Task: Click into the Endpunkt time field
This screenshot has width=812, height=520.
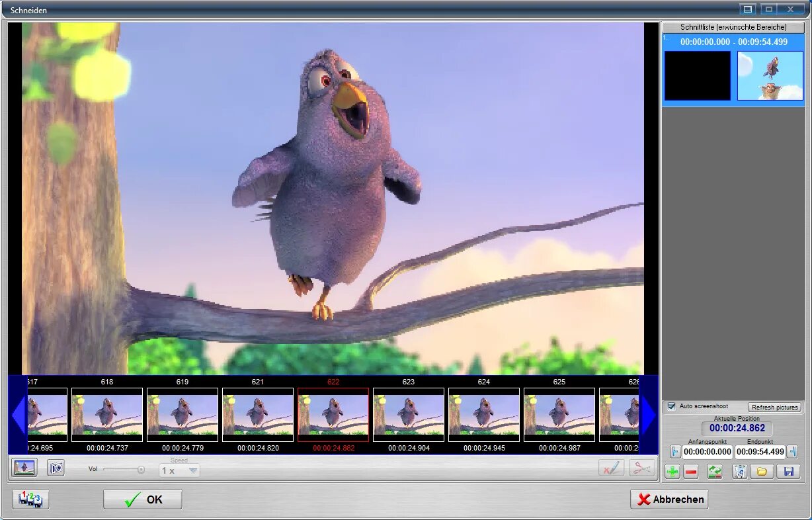Action: 760,453
